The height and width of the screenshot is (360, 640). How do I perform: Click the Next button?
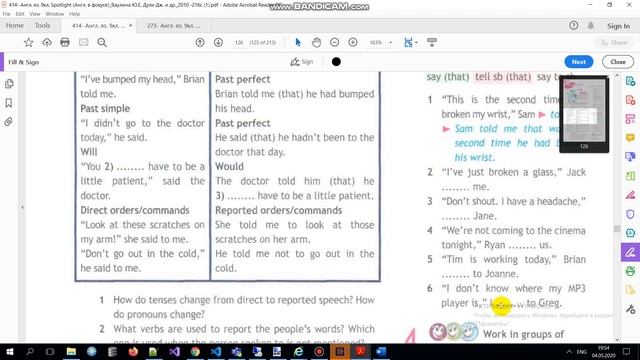(578, 62)
